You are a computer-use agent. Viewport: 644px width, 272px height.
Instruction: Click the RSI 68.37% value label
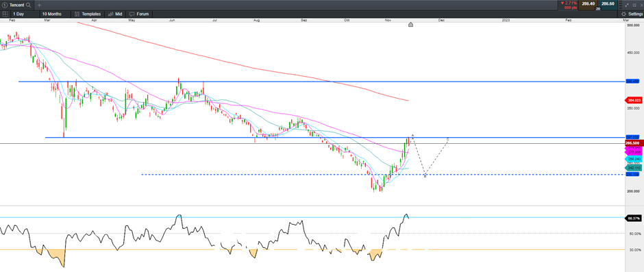(633, 218)
